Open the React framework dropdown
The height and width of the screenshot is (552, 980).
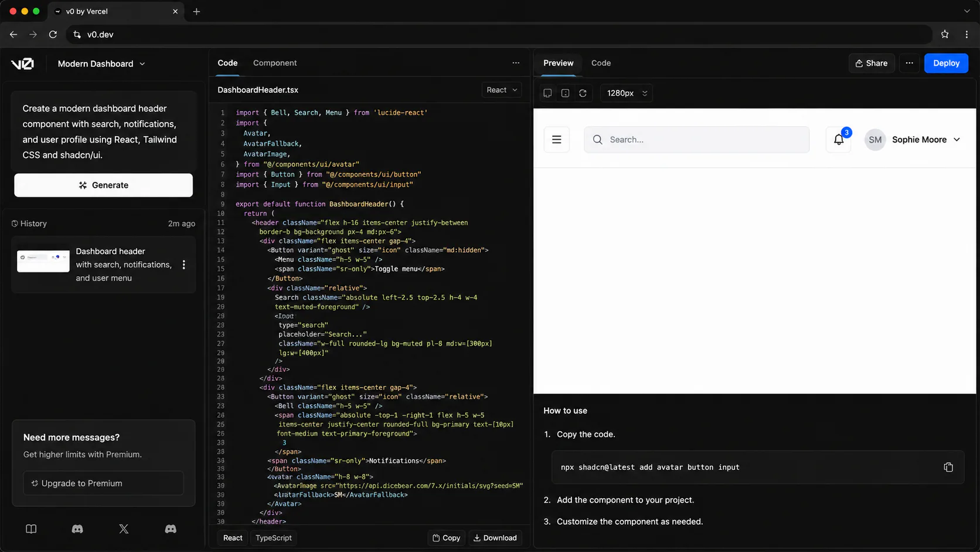tap(502, 90)
